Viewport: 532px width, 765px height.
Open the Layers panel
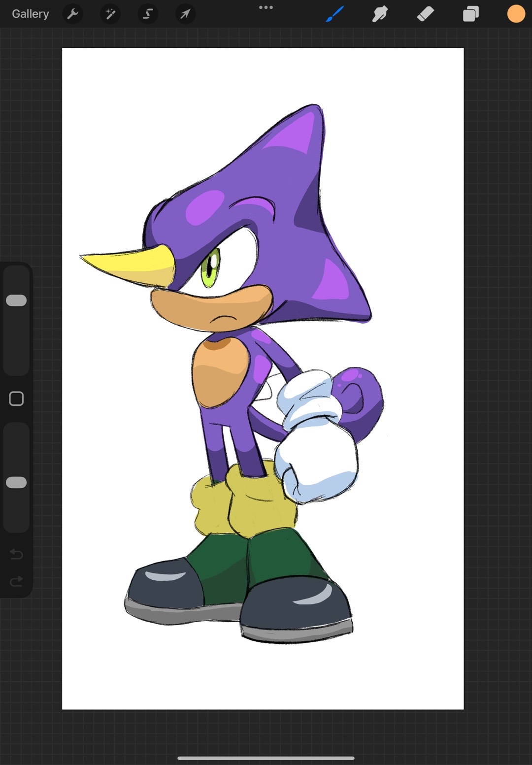tap(471, 14)
